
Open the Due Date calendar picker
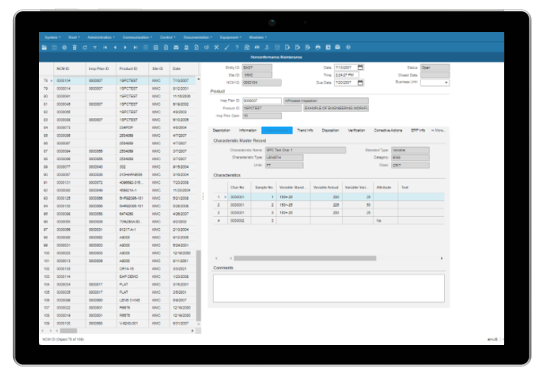[x=360, y=83]
